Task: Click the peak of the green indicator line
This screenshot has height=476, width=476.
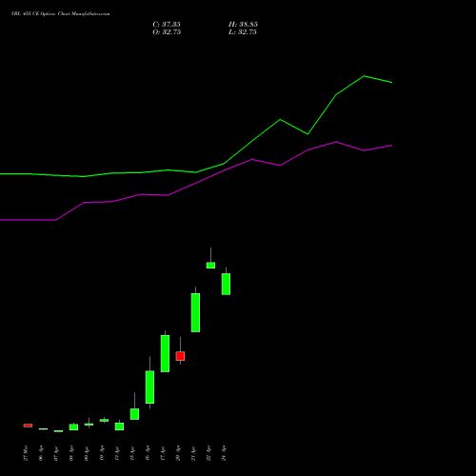Action: [x=364, y=76]
